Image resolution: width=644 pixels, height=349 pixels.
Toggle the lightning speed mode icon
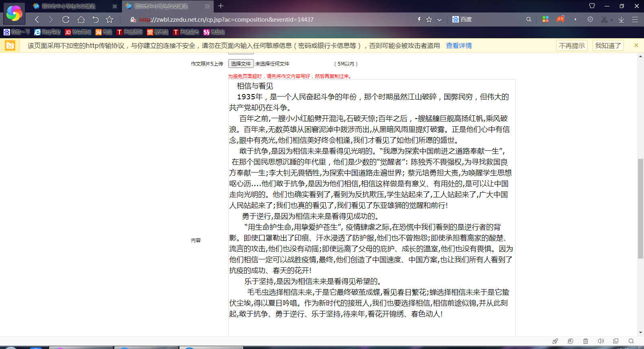(419, 19)
